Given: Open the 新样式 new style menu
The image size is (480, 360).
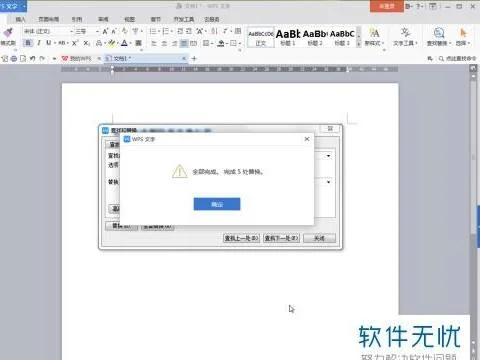Looking at the screenshot, I should click(x=374, y=37).
